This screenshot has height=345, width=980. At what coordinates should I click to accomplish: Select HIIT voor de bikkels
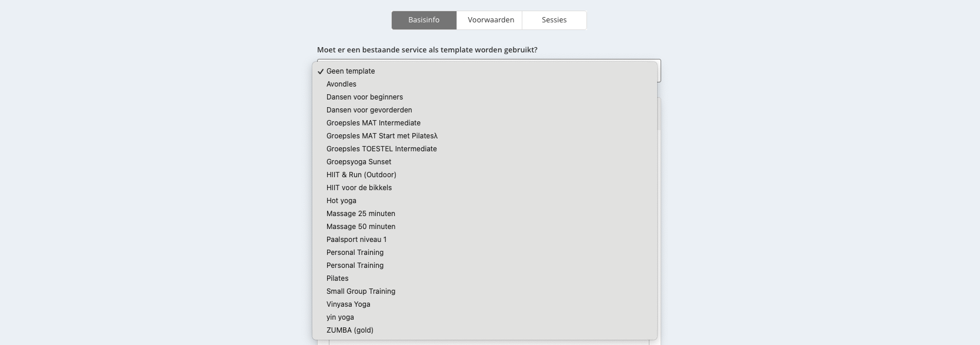coord(485,188)
